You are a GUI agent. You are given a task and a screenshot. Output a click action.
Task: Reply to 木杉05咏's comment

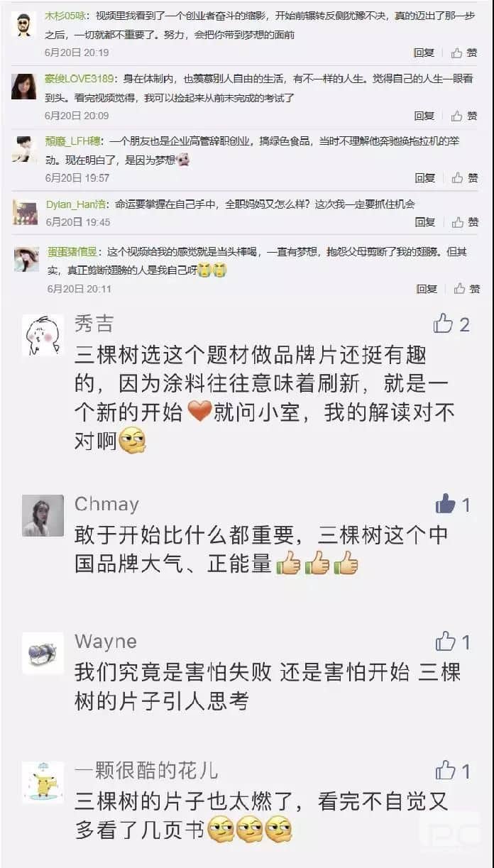(x=424, y=53)
